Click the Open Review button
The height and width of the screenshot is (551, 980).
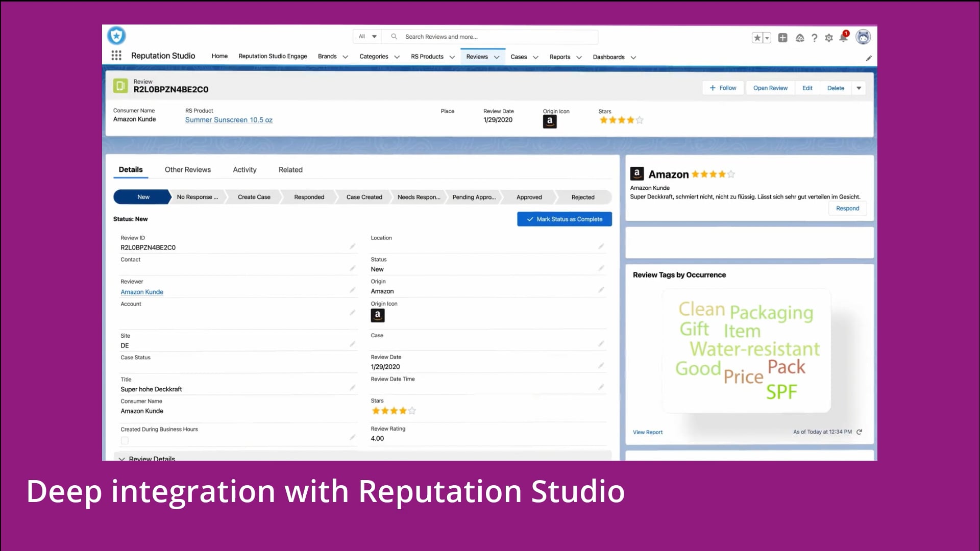770,88
